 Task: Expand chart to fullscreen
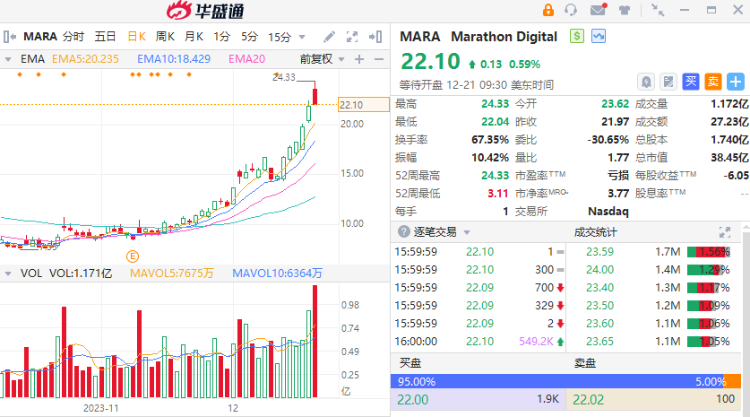coord(352,37)
